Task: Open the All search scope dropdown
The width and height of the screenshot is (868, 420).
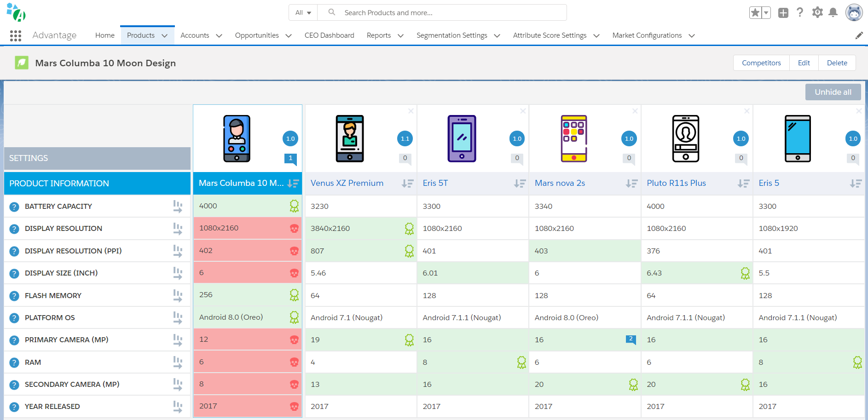Action: click(303, 12)
